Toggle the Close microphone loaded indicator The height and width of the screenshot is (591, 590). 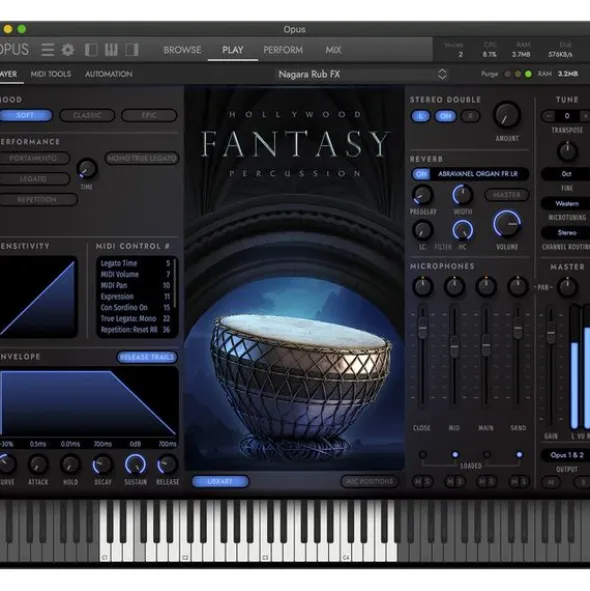click(423, 455)
